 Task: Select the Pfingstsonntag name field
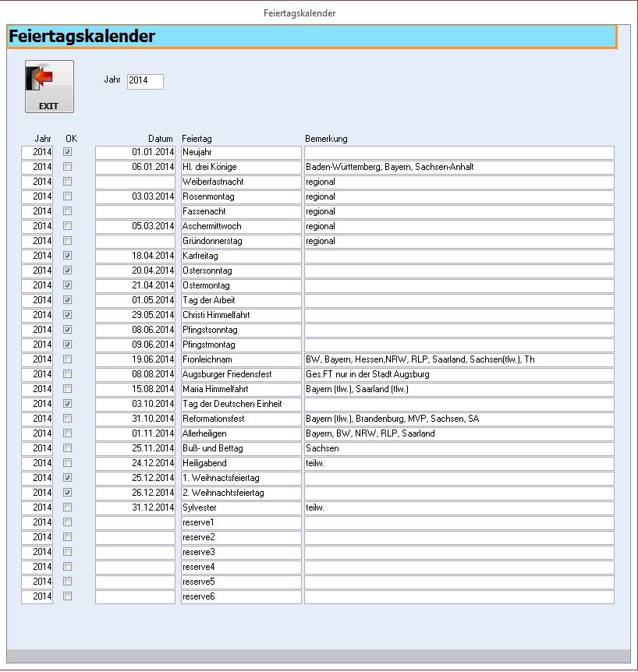pos(241,331)
